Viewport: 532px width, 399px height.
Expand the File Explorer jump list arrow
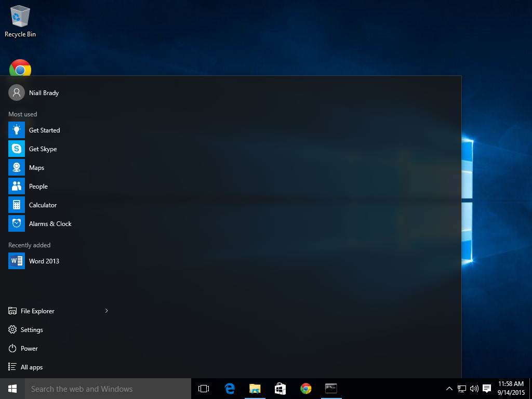(x=107, y=311)
